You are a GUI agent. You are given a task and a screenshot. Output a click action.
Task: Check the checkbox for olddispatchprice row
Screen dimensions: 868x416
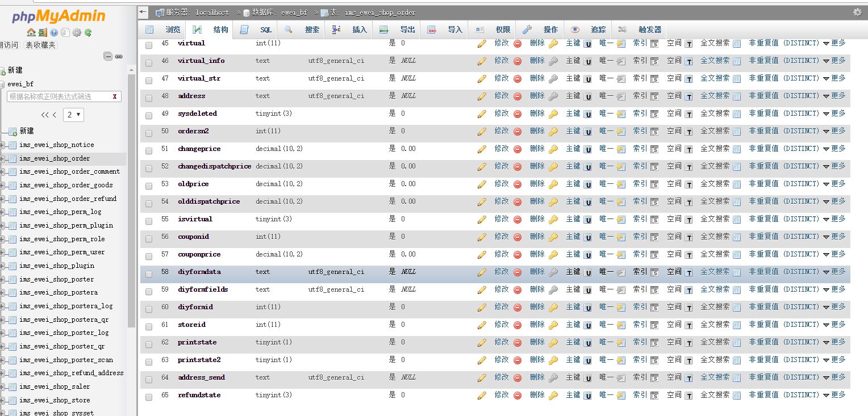149,203
